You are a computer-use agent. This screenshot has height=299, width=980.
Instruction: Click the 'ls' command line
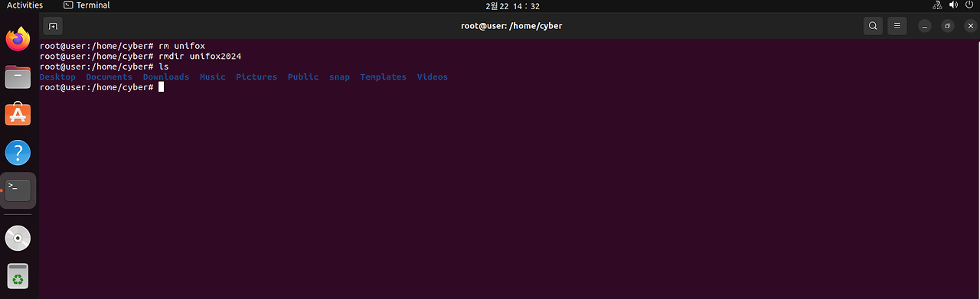pos(104,67)
